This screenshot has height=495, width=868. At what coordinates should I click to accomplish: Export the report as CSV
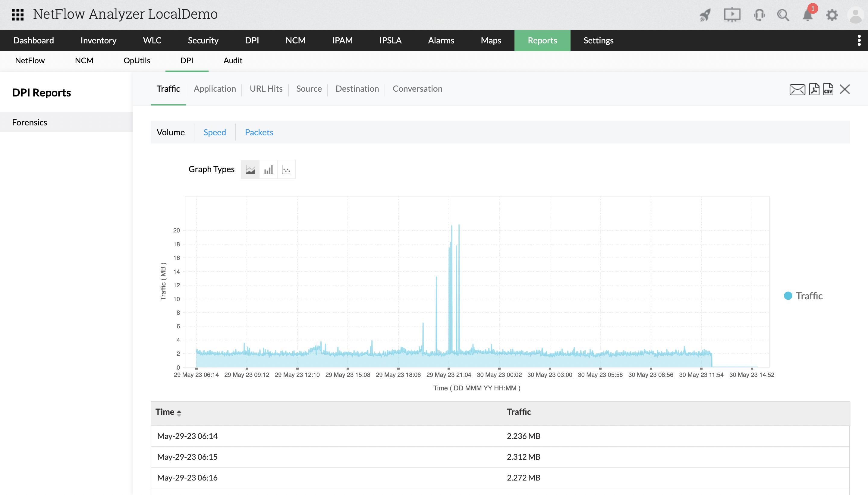point(828,90)
